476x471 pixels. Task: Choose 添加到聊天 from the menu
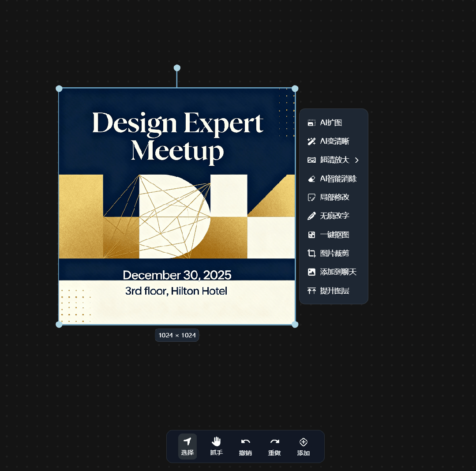pos(337,272)
